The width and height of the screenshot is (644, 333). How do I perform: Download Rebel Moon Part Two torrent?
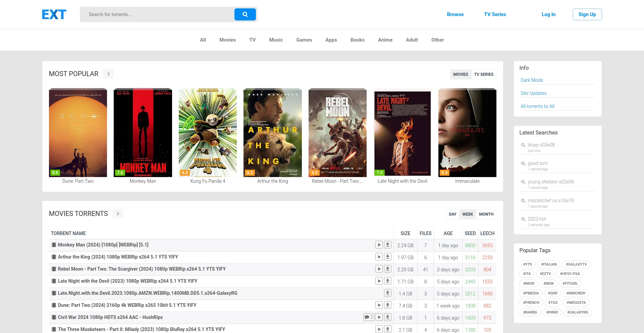pos(388,269)
